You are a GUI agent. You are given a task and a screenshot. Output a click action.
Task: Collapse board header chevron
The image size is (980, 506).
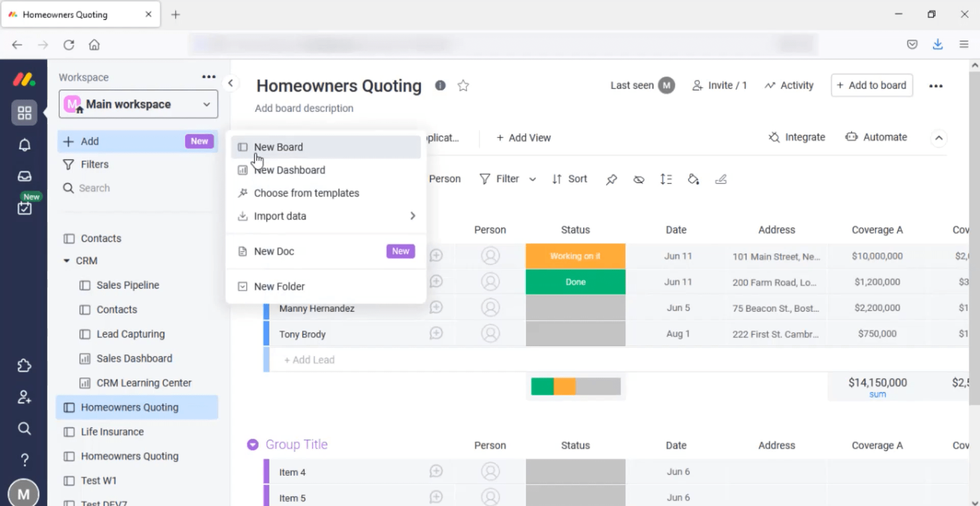(x=939, y=138)
